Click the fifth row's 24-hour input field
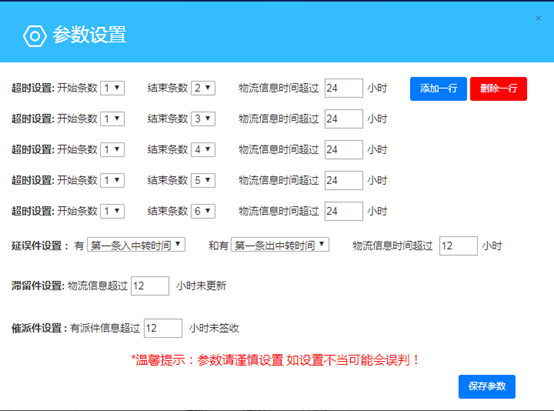This screenshot has height=411, width=554. click(x=344, y=211)
